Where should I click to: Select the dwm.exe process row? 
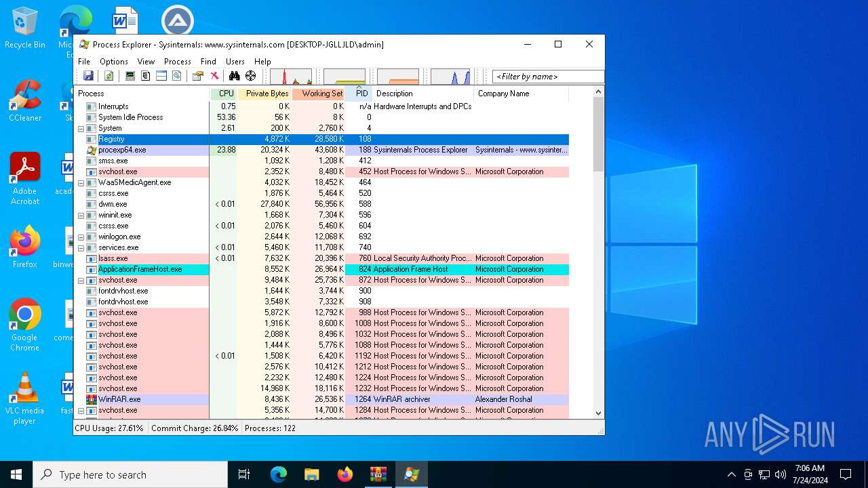pyautogui.click(x=321, y=204)
